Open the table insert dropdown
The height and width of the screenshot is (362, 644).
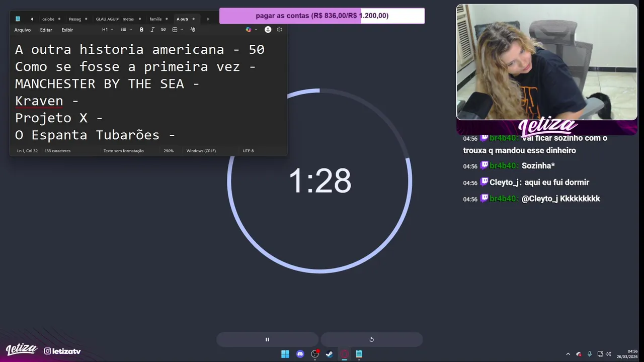[178, 30]
